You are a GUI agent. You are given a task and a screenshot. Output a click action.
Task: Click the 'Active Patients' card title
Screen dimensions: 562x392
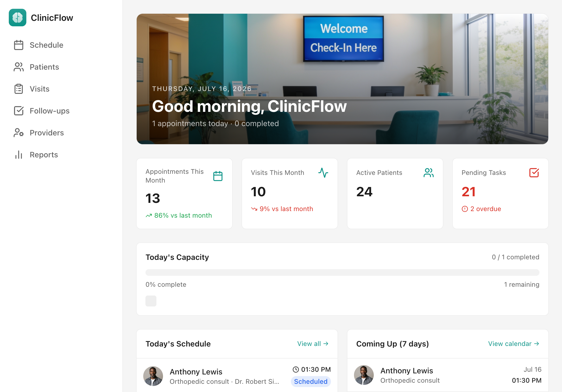click(379, 173)
